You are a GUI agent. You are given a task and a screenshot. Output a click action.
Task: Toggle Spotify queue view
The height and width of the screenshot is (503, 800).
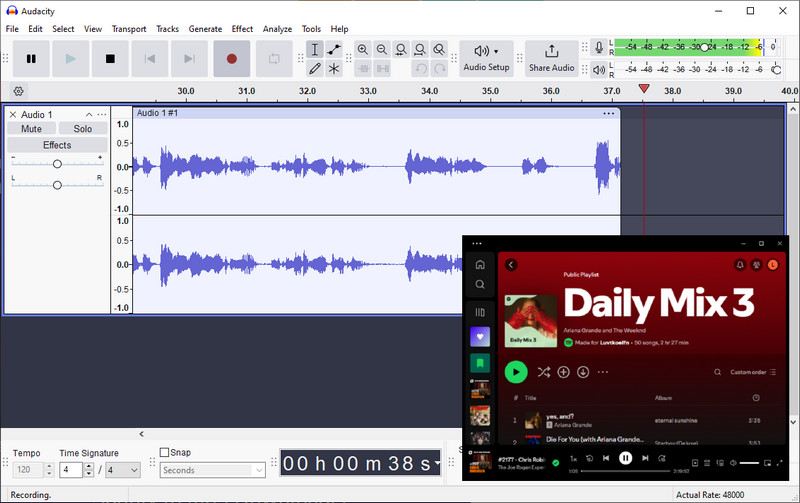click(707, 463)
